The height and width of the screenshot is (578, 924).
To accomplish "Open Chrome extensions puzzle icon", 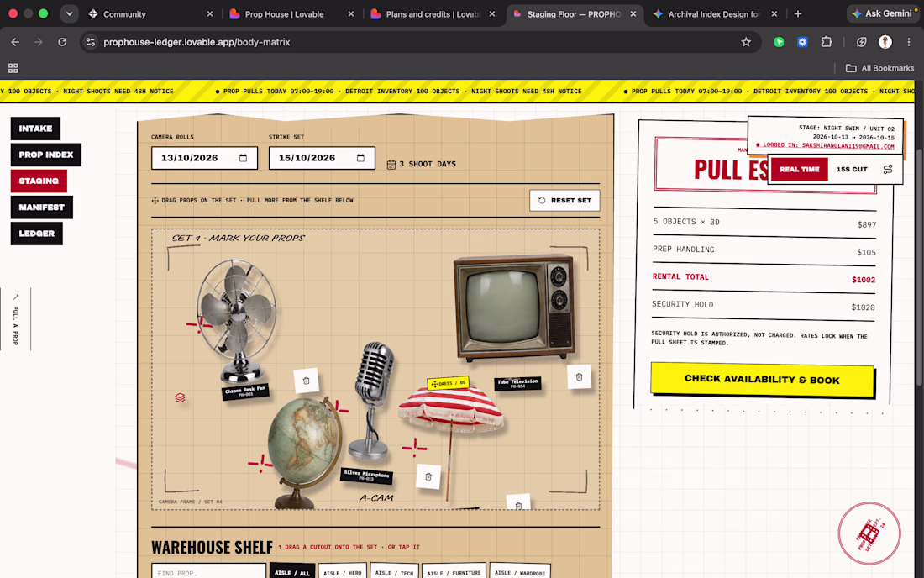I will (x=827, y=42).
